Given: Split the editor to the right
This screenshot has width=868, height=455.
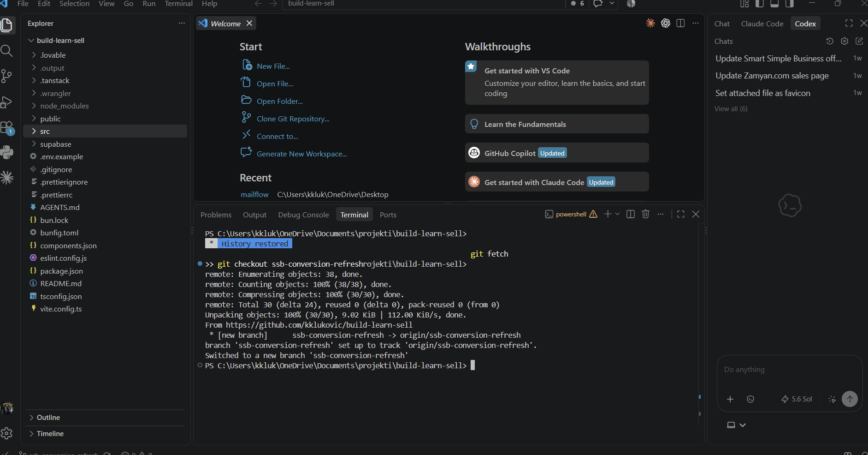Looking at the screenshot, I should (x=680, y=23).
